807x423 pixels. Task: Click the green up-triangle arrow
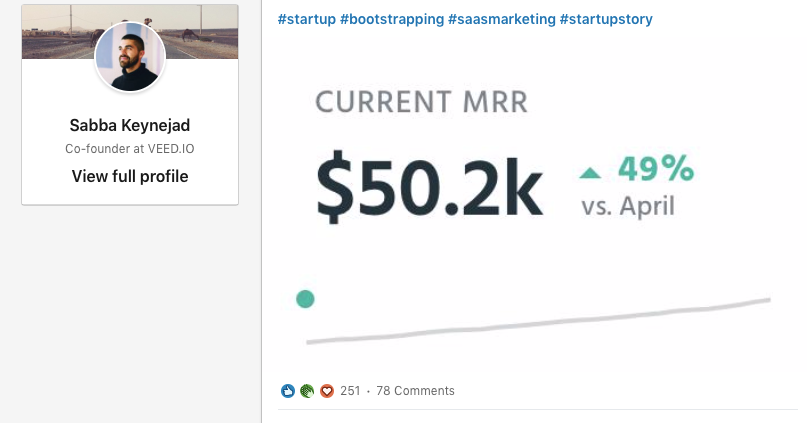pyautogui.click(x=590, y=173)
